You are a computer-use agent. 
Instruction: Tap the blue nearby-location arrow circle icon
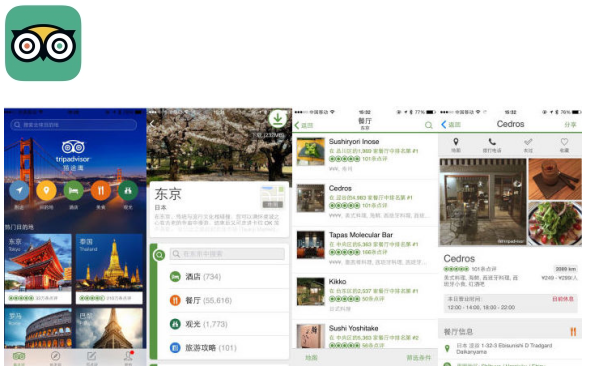coord(19,191)
